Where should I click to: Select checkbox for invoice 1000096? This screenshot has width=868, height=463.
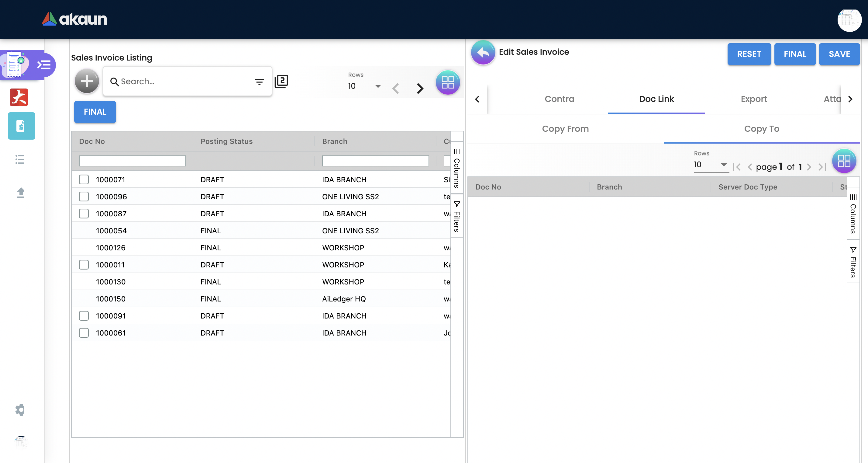pos(84,197)
